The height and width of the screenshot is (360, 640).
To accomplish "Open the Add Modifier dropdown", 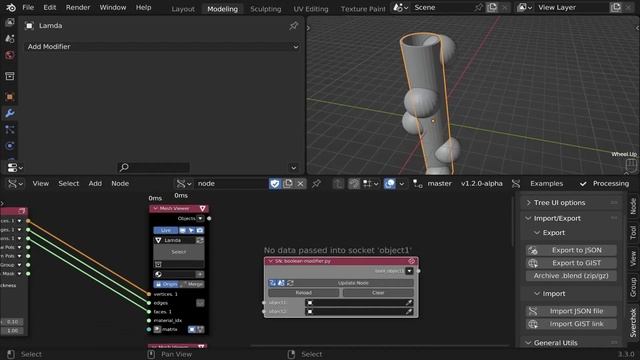I will coord(162,47).
